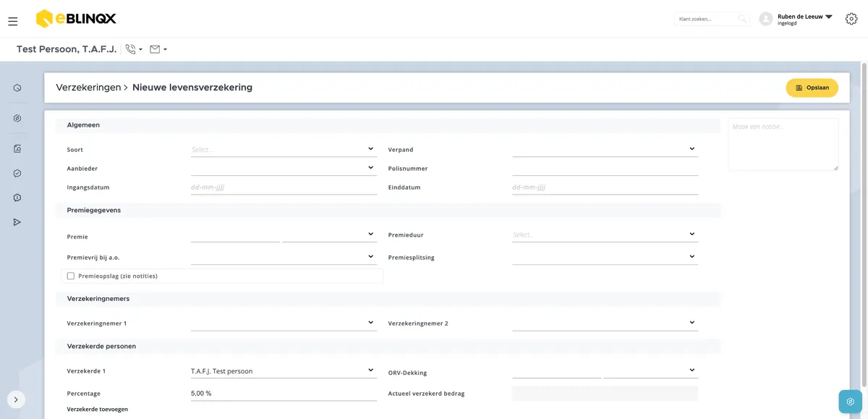Open the Verzekeringnemer 1 dropdown
This screenshot has height=419, width=868.
click(284, 323)
